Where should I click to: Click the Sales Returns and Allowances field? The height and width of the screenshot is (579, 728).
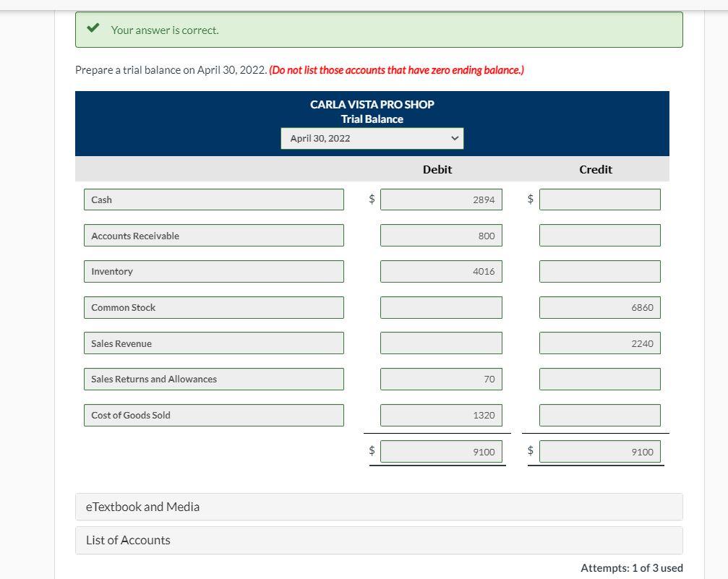214,379
